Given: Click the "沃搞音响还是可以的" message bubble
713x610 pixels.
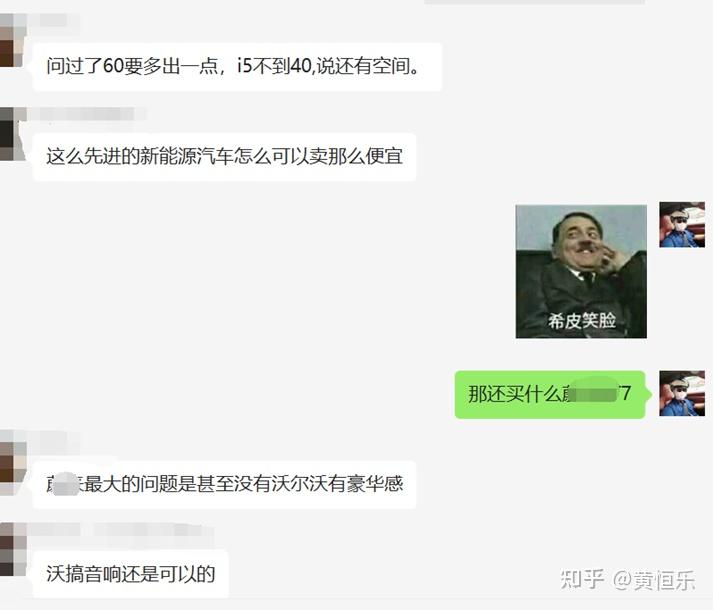Looking at the screenshot, I should 131,574.
